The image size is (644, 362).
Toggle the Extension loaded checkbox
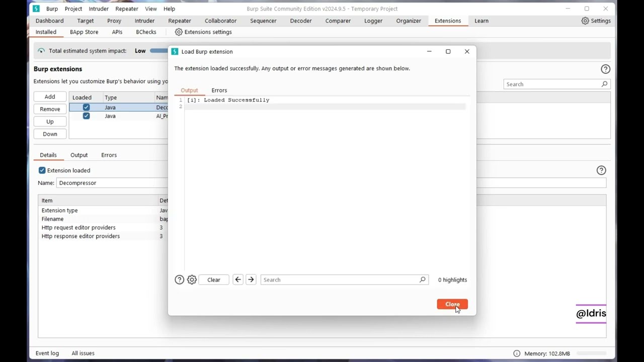point(42,170)
